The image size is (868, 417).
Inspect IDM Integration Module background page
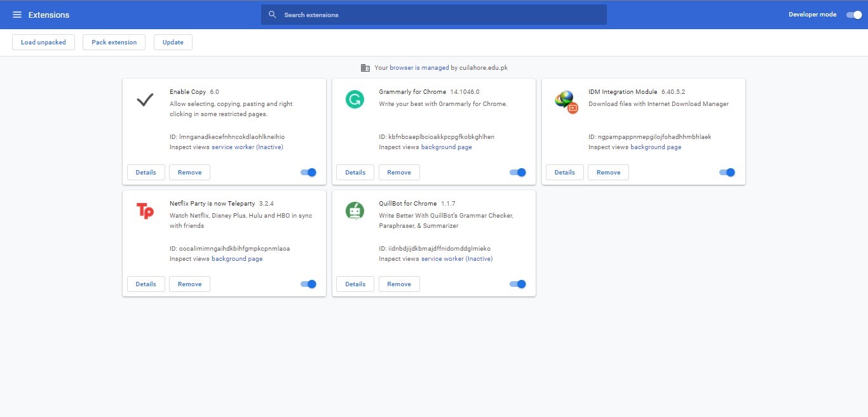(x=656, y=147)
